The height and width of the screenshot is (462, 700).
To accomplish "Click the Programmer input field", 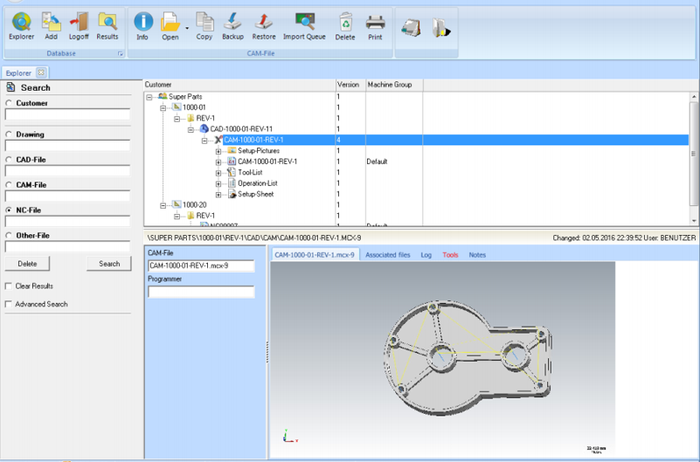I will (x=201, y=292).
